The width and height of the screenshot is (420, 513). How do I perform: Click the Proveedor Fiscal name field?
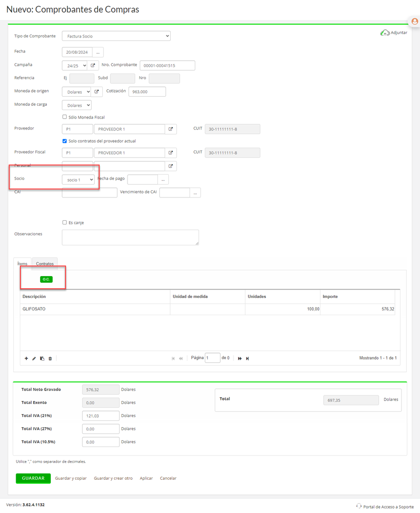[x=129, y=153]
